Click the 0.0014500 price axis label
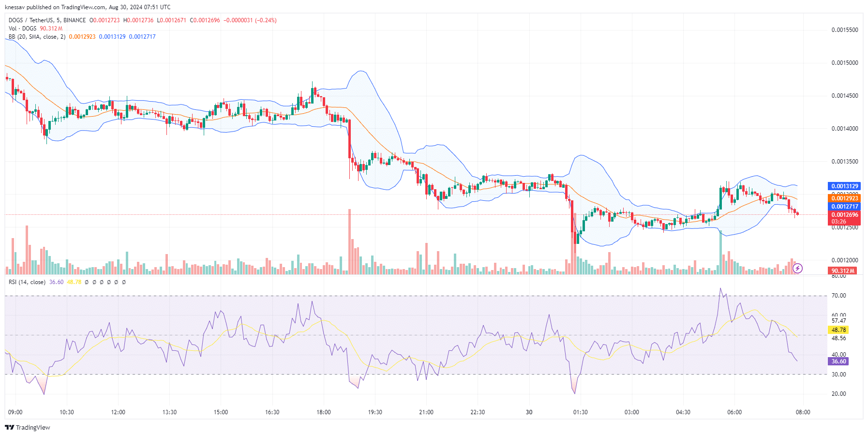The image size is (868, 436). coord(845,96)
